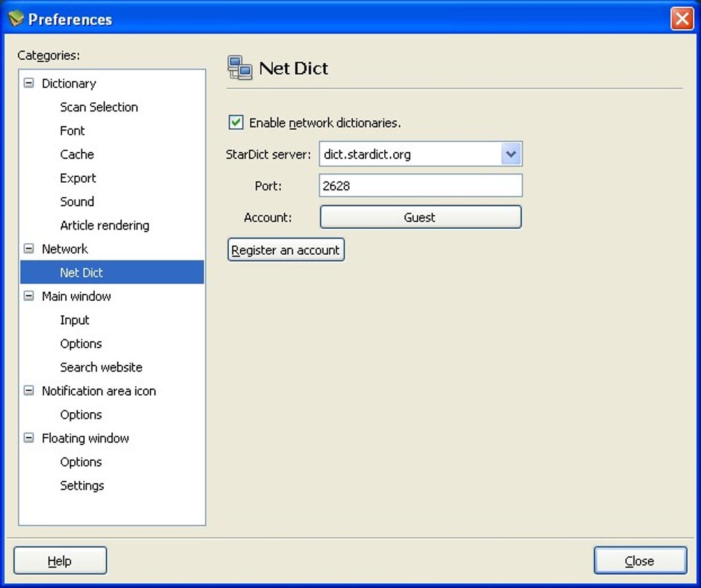The image size is (701, 588).
Task: Select Input category
Action: [x=75, y=320]
